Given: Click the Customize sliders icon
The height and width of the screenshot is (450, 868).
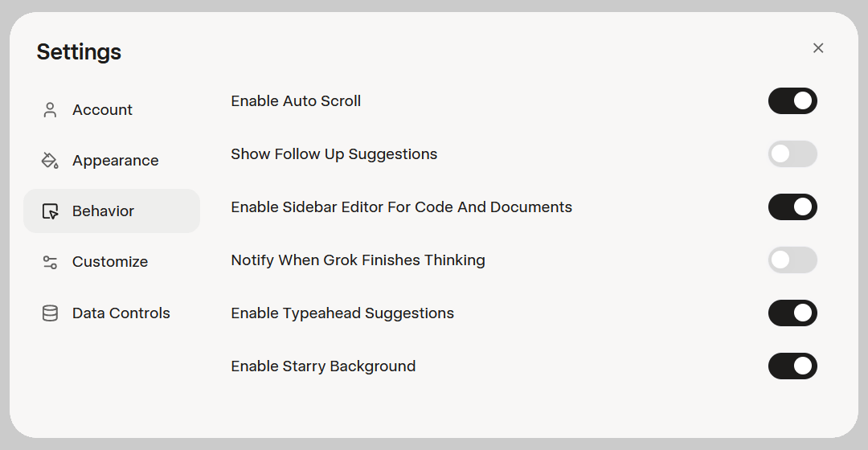Looking at the screenshot, I should click(x=50, y=262).
